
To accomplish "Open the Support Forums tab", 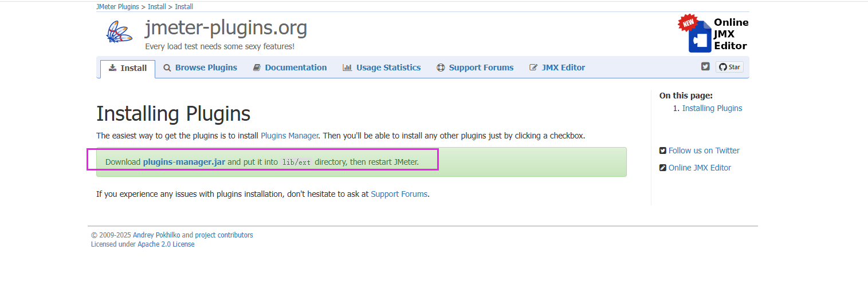I will [x=475, y=68].
